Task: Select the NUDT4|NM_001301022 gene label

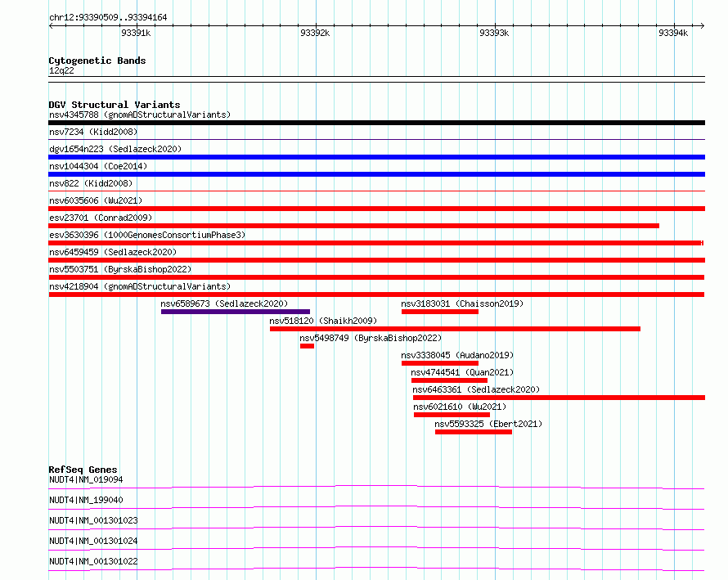Action: (x=93, y=561)
